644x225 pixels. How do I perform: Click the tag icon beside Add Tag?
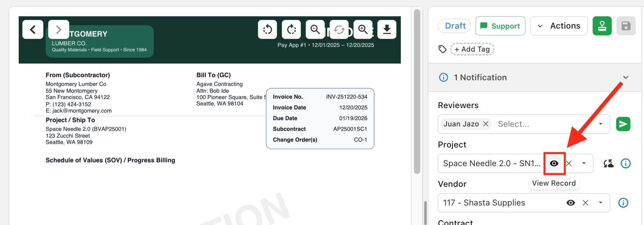coord(442,49)
